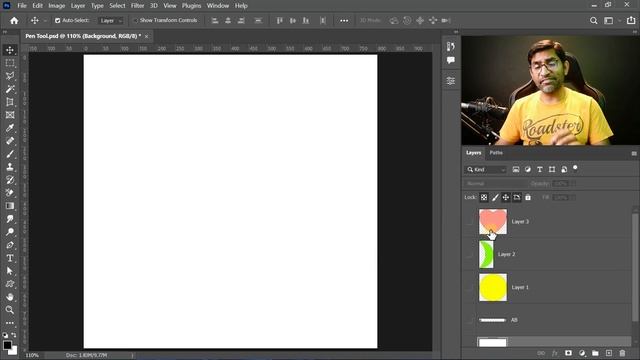Image resolution: width=640 pixels, height=360 pixels.
Task: Select the Custom Shape tool
Action: pos(10,284)
